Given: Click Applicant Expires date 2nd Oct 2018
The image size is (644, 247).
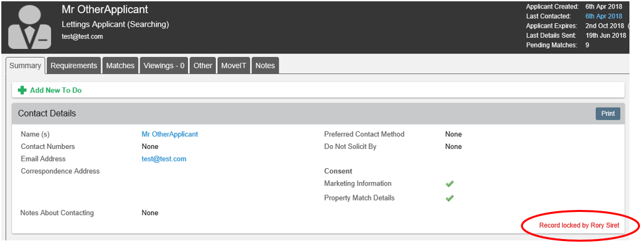Looking at the screenshot, I should click(604, 26).
